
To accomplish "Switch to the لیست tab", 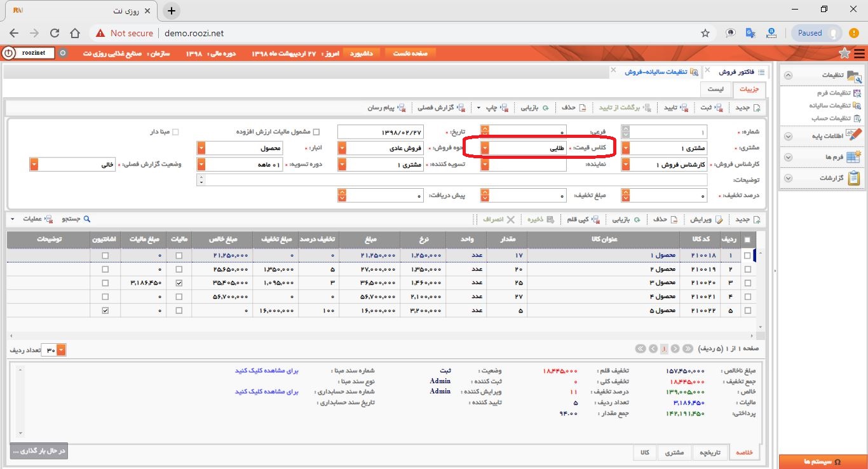I will (x=716, y=90).
